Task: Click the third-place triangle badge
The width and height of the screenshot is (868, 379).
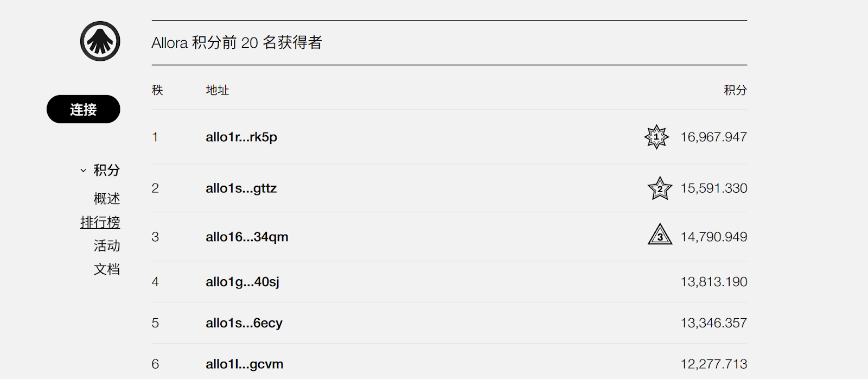Action: (x=660, y=235)
